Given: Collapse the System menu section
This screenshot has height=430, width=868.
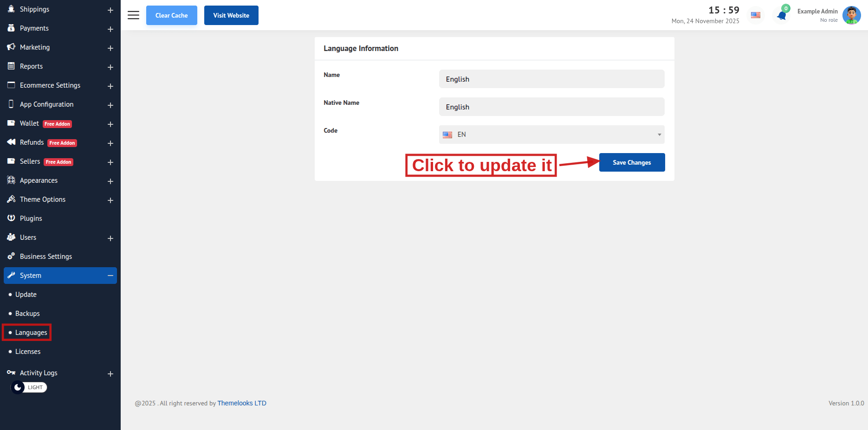Looking at the screenshot, I should (x=110, y=276).
